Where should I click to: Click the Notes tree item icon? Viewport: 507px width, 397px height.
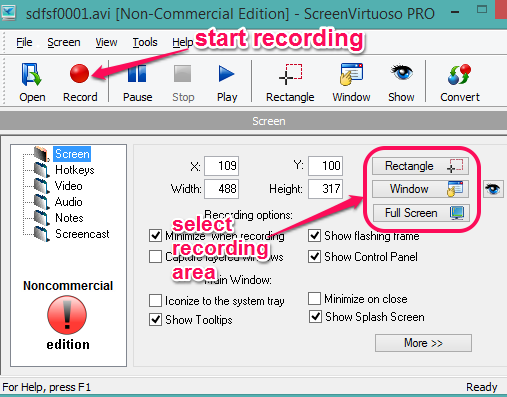coord(41,218)
